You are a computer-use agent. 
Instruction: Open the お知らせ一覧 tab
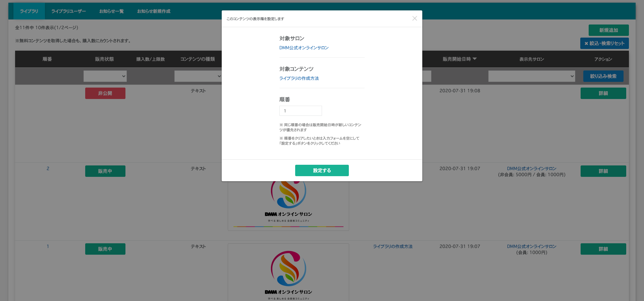pyautogui.click(x=111, y=11)
